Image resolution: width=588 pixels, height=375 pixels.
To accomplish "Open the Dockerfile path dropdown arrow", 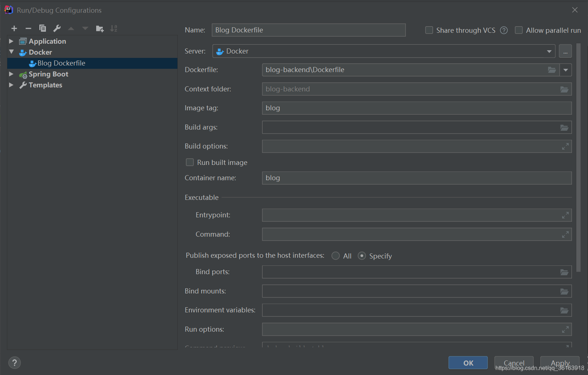I will tap(565, 70).
